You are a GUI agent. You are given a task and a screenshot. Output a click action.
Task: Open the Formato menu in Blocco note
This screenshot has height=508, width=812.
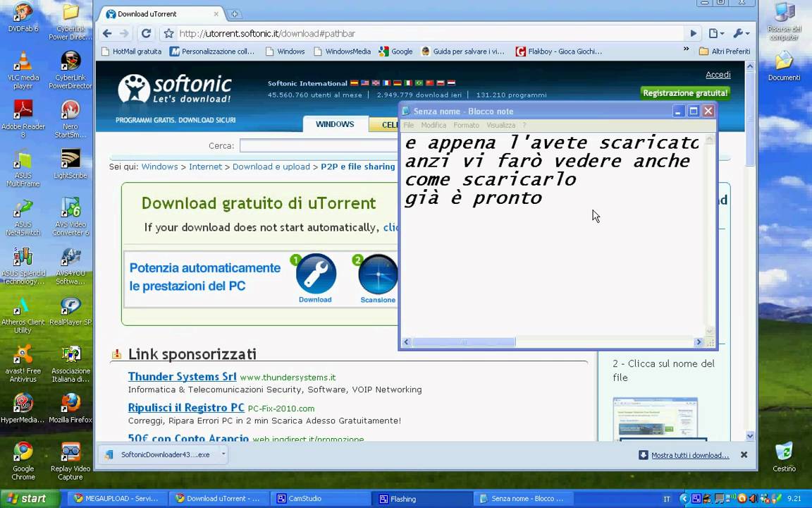click(x=466, y=125)
